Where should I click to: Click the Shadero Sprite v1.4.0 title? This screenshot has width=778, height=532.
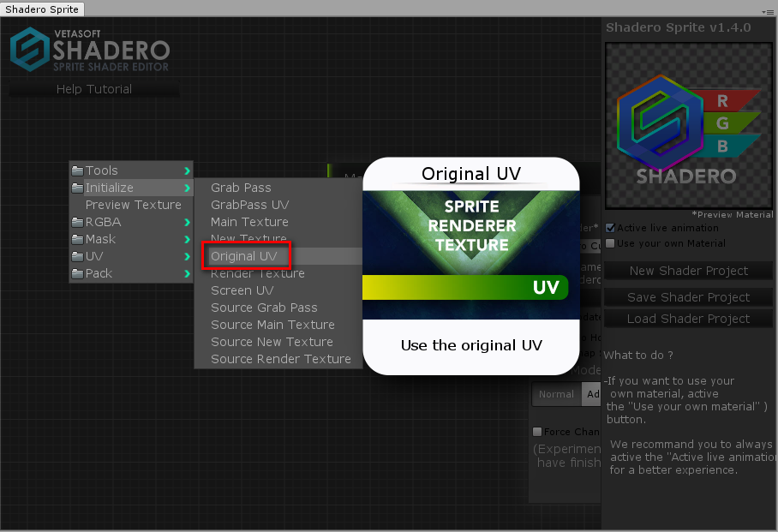[679, 27]
